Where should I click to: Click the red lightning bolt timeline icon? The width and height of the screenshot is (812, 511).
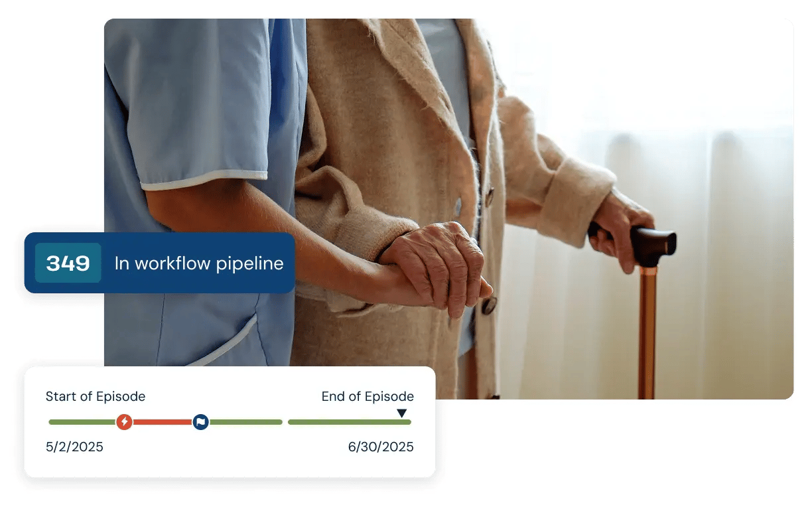[124, 422]
